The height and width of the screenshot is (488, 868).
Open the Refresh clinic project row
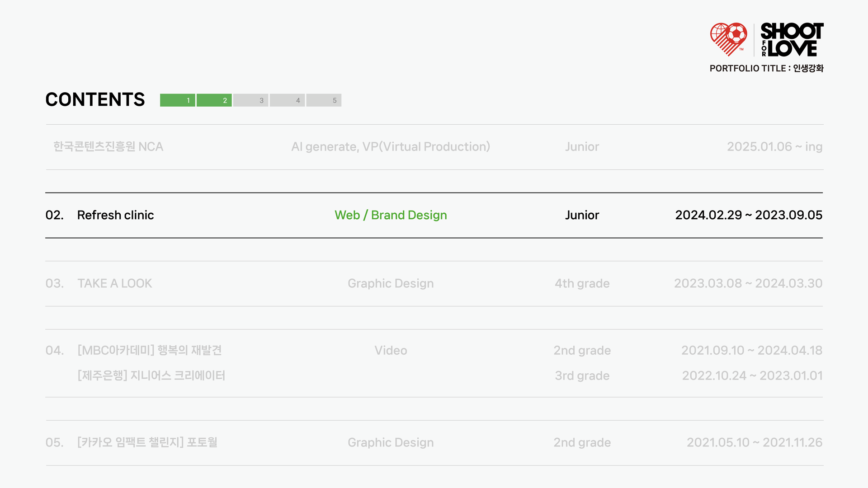tap(115, 215)
